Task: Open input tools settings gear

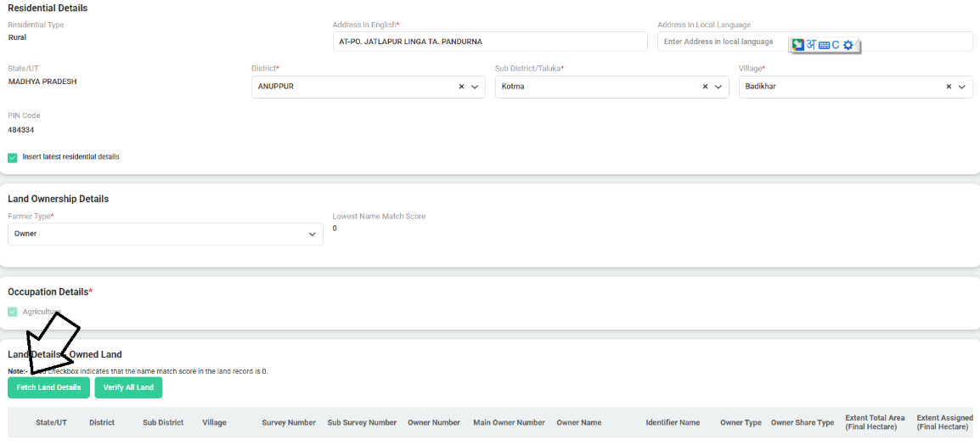Action: coord(848,45)
